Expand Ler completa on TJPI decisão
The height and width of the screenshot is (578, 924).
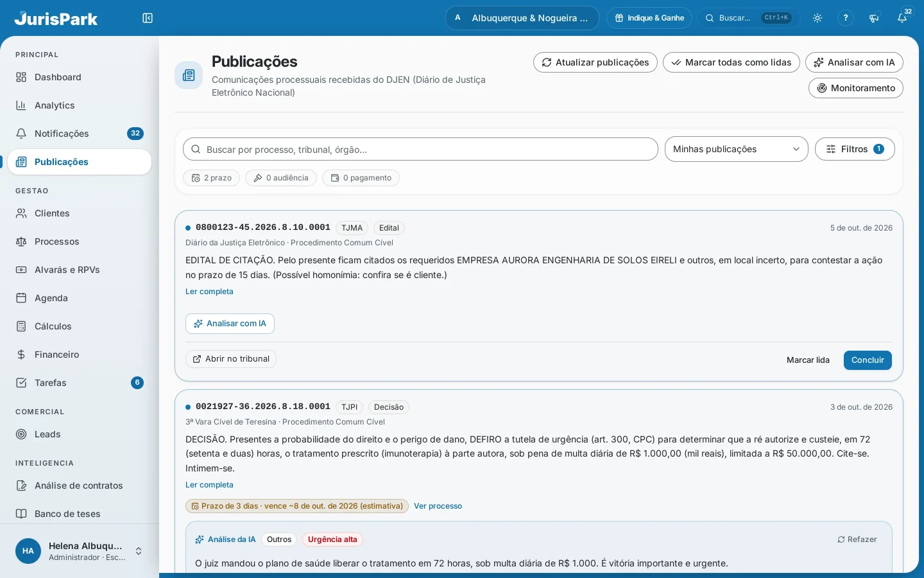click(209, 485)
